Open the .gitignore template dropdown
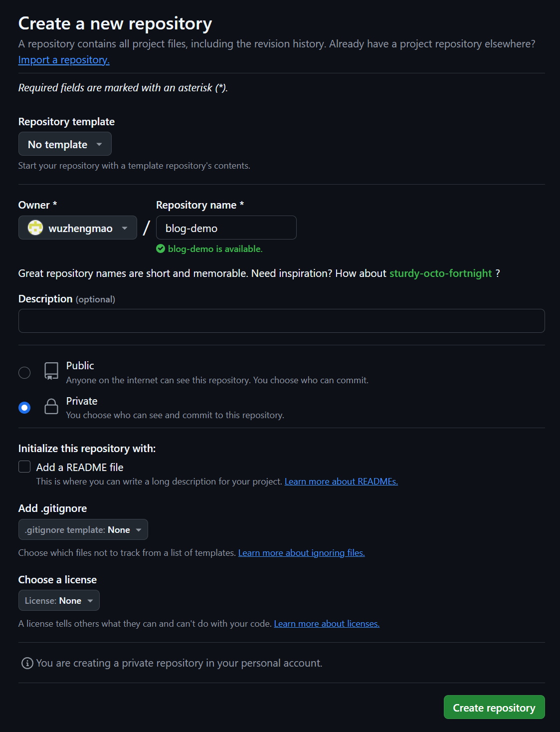 click(83, 530)
